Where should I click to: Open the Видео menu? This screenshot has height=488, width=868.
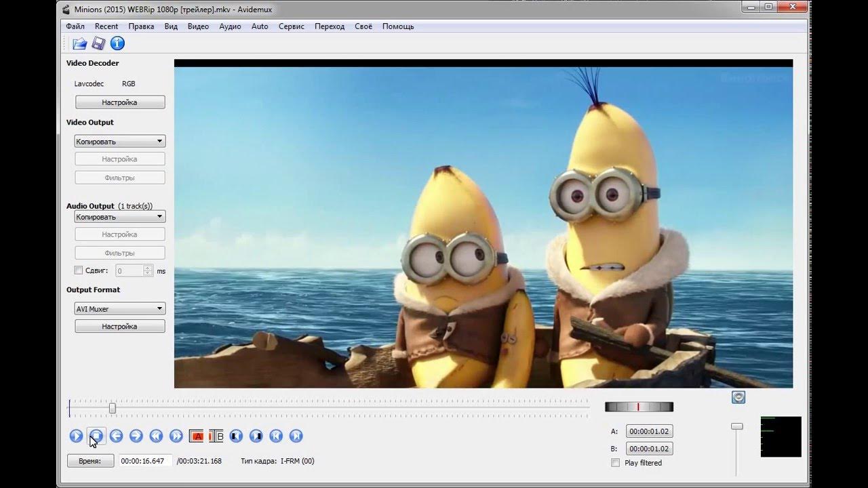[198, 26]
